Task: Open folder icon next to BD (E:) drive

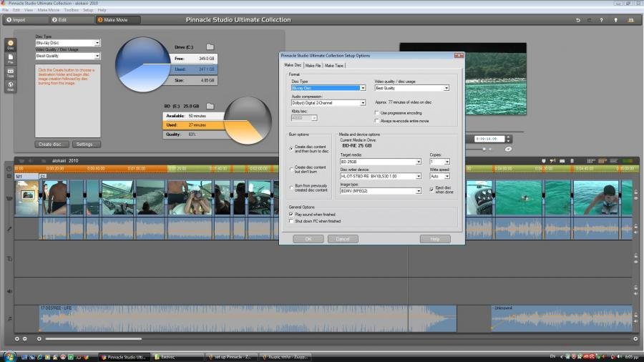Action: point(210,106)
